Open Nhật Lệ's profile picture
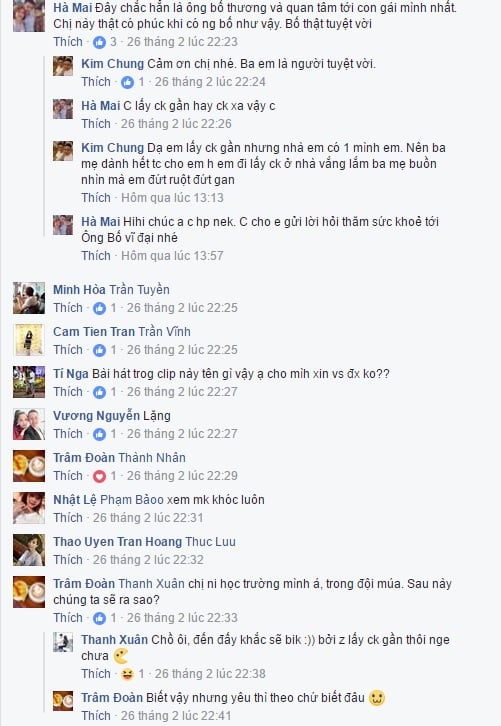501x726 pixels. coord(29,508)
